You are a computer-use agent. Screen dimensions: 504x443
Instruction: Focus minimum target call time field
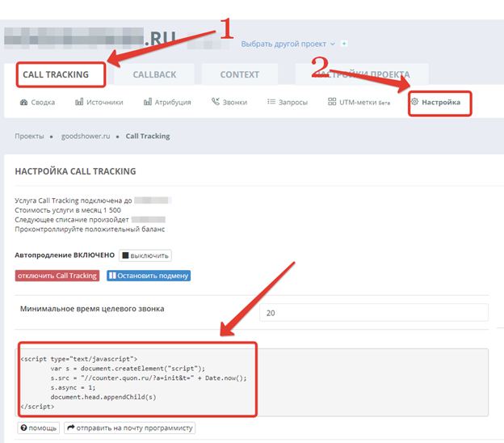tap(374, 313)
